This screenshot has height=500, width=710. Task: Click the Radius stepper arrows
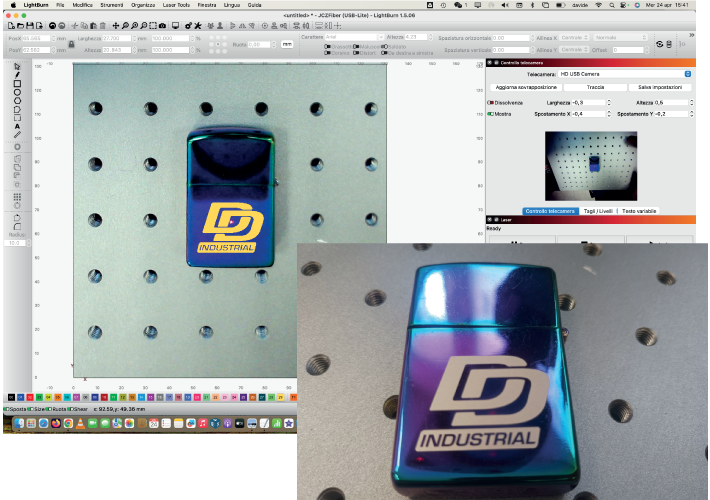(x=29, y=243)
